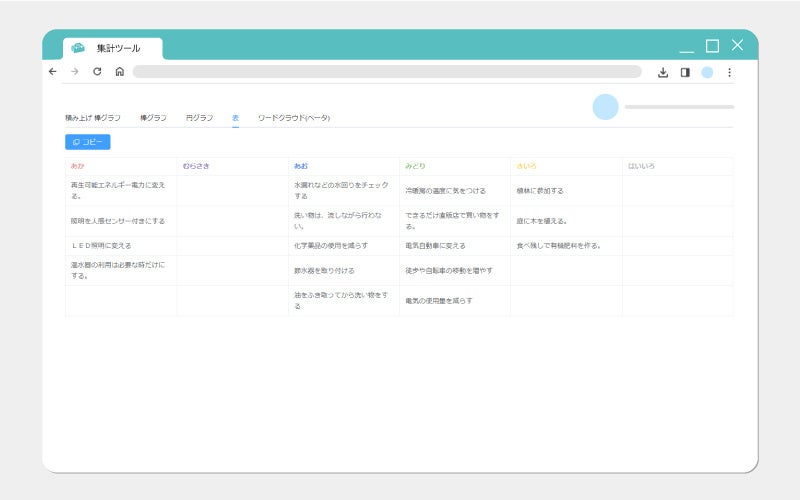Click the browser profile avatar circle
The image size is (800, 500).
click(x=707, y=72)
